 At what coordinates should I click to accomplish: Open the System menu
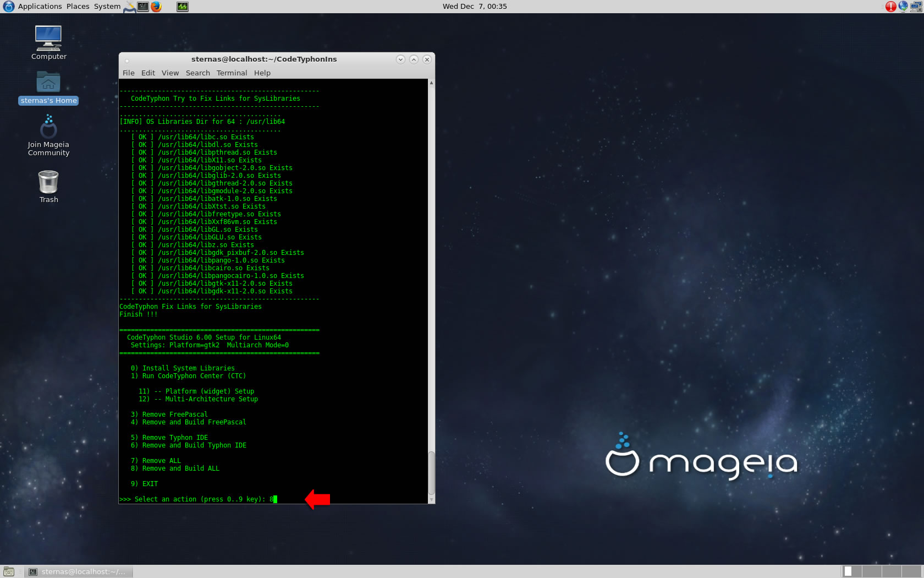(107, 7)
